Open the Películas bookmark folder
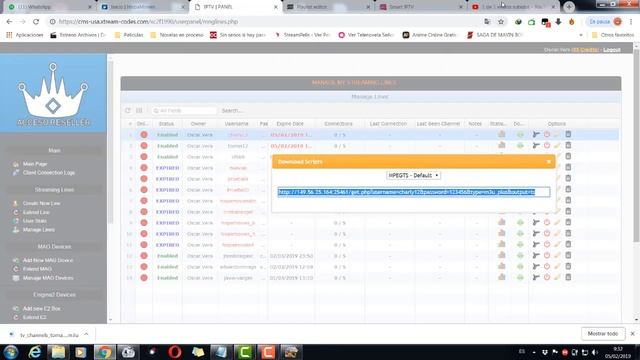The width and height of the screenshot is (640, 360). (129, 35)
